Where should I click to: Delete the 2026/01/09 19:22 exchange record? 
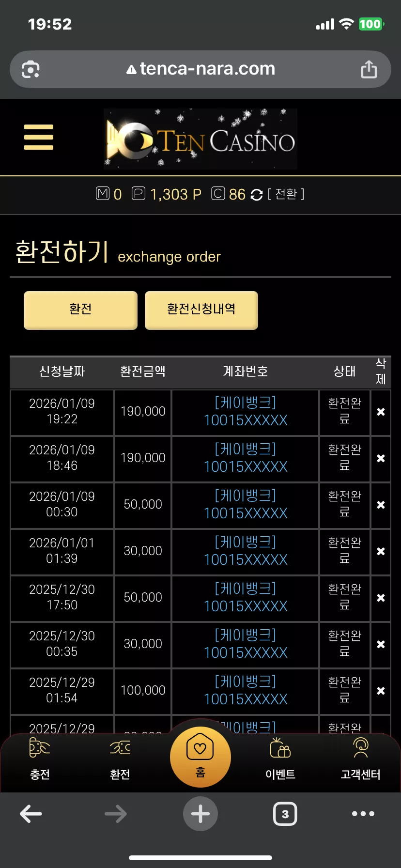point(381,412)
